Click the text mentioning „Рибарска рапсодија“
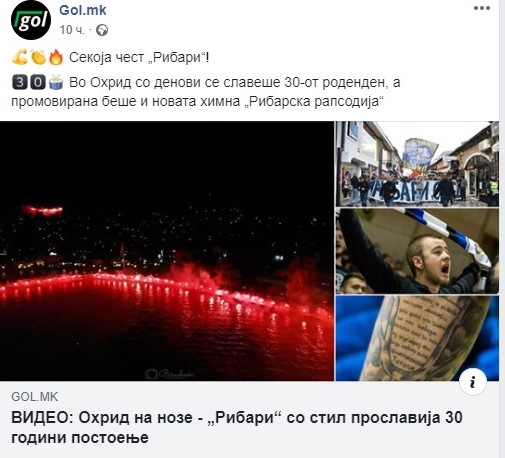 point(315,101)
